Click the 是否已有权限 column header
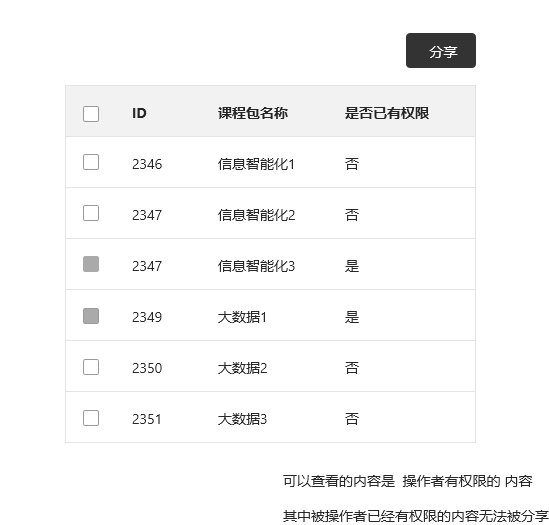Screen dimensions: 549x525 387,113
